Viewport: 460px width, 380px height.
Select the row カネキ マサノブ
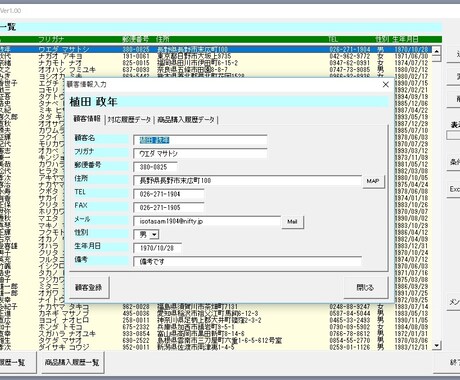[216, 313]
